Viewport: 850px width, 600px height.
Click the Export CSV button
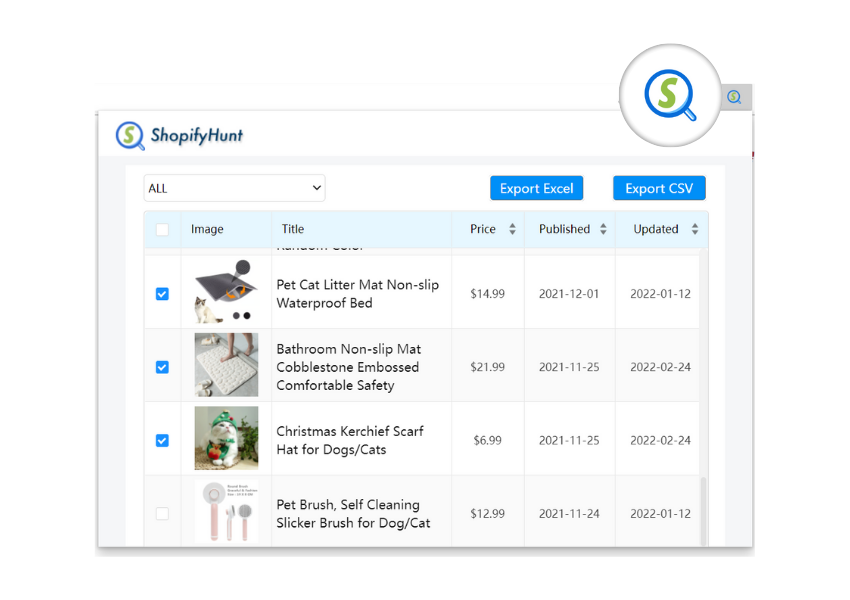(659, 188)
